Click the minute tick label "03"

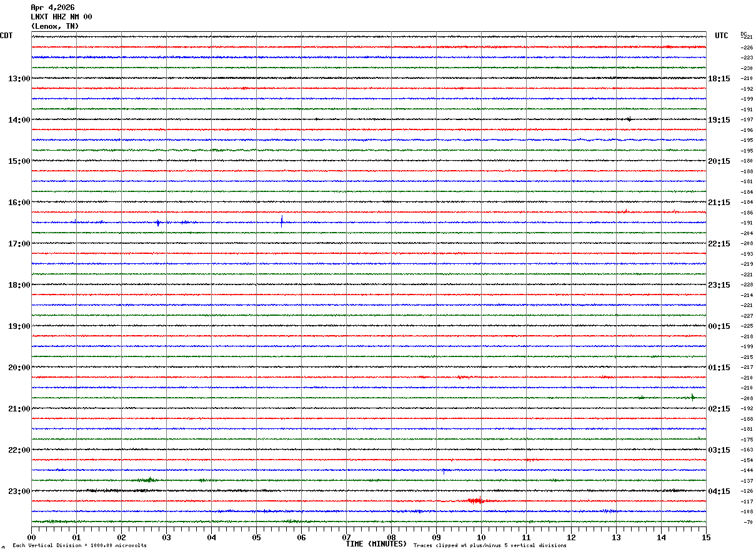(x=167, y=537)
